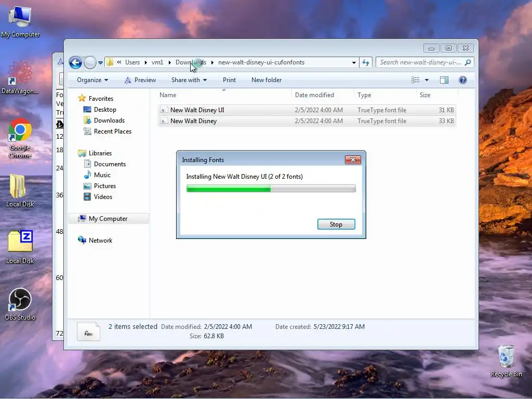Click New Walt Disney file icon
The image size is (532, 399).
click(x=164, y=121)
